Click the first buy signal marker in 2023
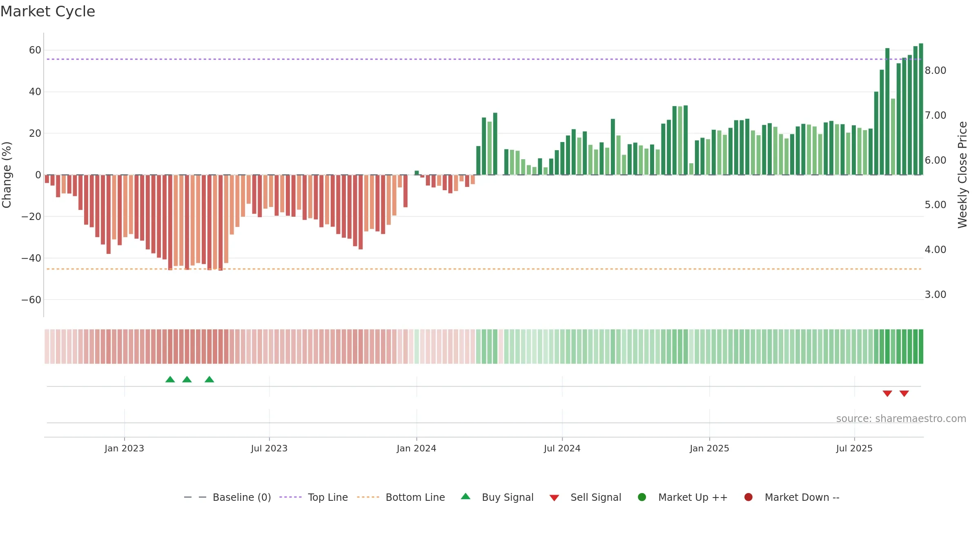 170,380
